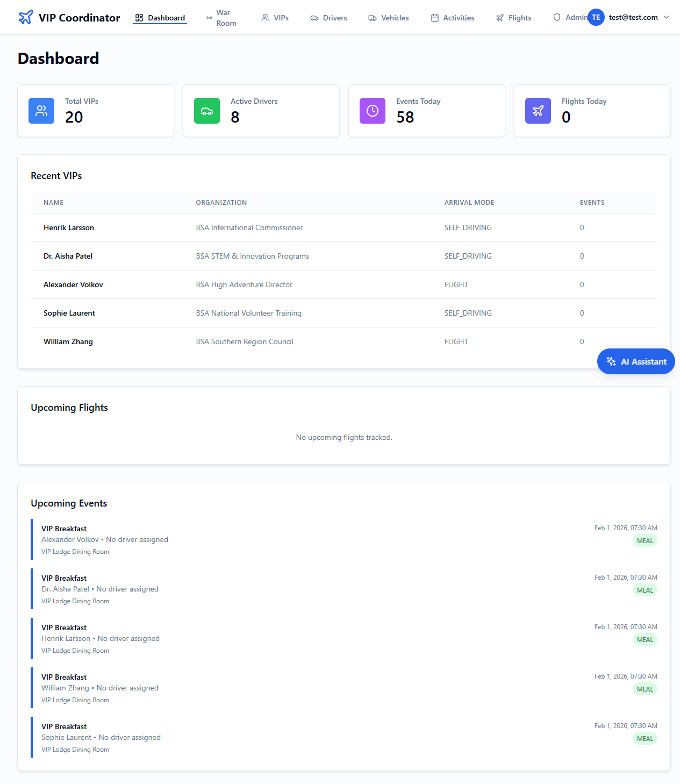
Task: Click the Flights Today plane icon
Action: 538,111
